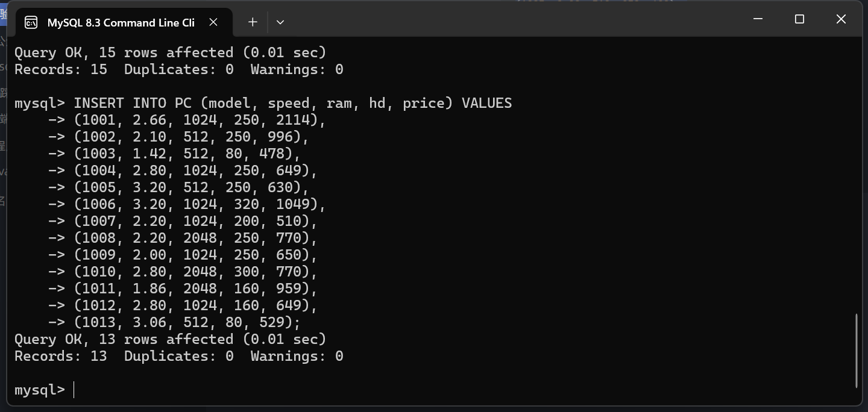Click empty title bar area beside dropdown
Image resolution: width=868 pixels, height=412 pixels.
(512, 22)
